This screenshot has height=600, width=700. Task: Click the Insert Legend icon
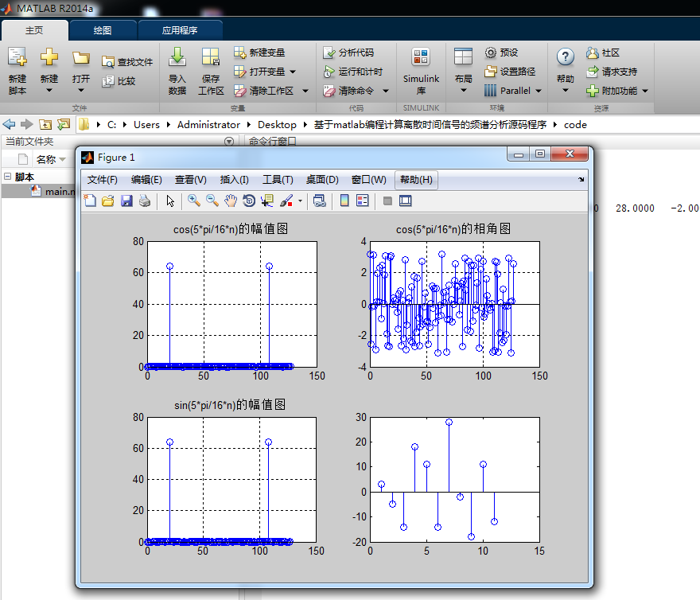point(363,201)
